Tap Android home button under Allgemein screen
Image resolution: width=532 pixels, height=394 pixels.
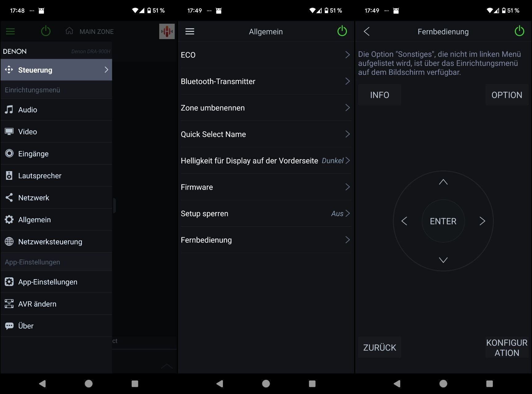click(x=266, y=384)
